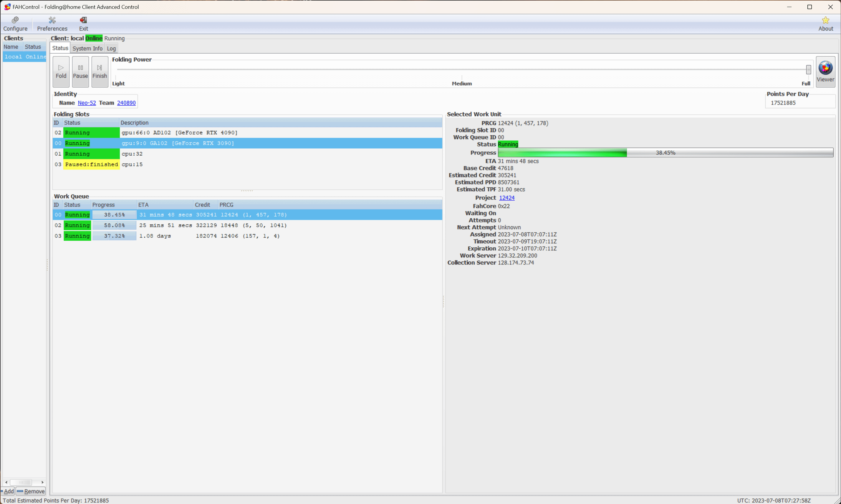Image resolution: width=841 pixels, height=504 pixels.
Task: Click the Folding Power slider handle
Action: click(808, 70)
